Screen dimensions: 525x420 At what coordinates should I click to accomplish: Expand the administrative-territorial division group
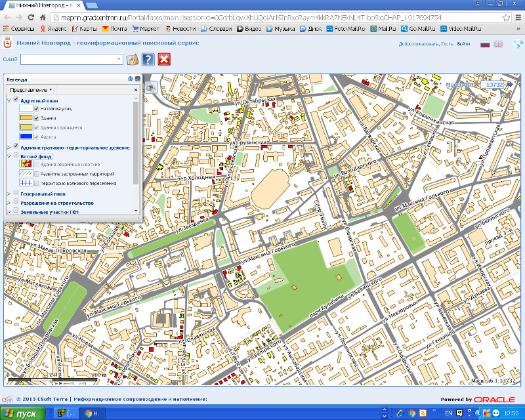tap(9, 148)
